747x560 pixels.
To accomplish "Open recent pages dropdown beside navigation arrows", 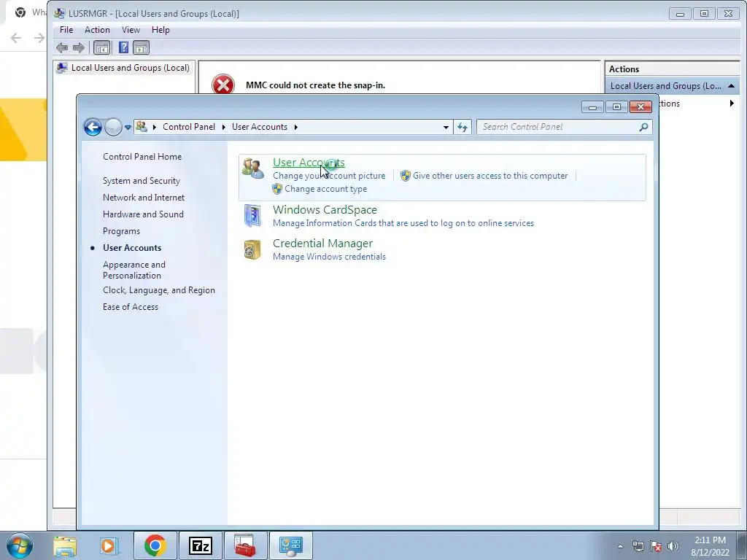I will [x=128, y=127].
